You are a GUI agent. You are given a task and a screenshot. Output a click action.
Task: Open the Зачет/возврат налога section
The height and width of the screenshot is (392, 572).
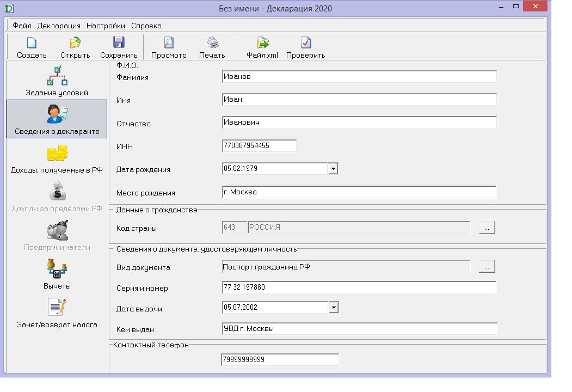[57, 313]
